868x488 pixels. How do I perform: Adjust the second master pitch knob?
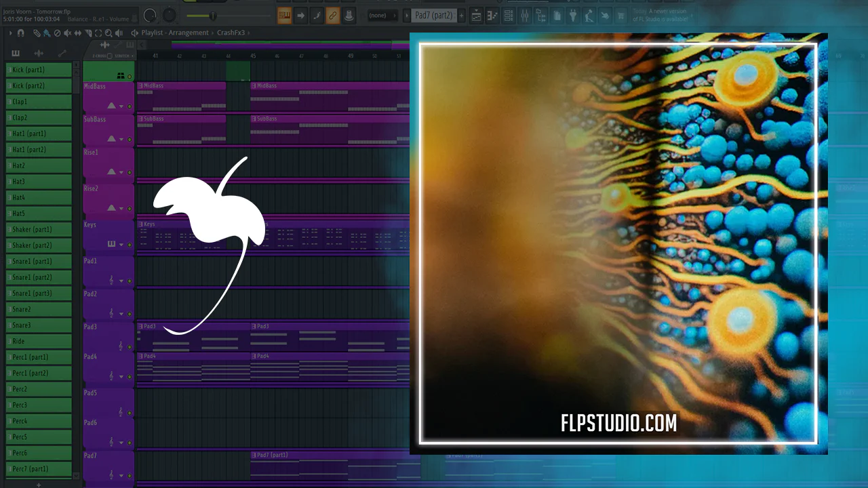click(x=169, y=16)
